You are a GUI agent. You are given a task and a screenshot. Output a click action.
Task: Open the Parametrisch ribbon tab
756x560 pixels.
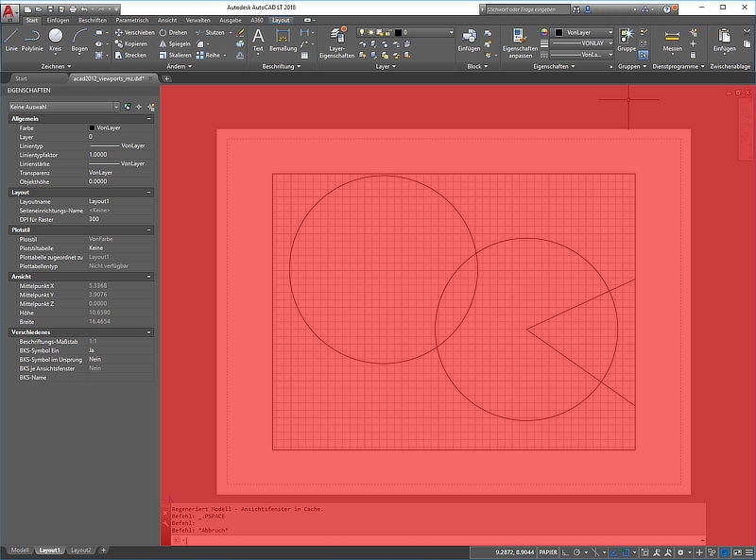point(132,20)
